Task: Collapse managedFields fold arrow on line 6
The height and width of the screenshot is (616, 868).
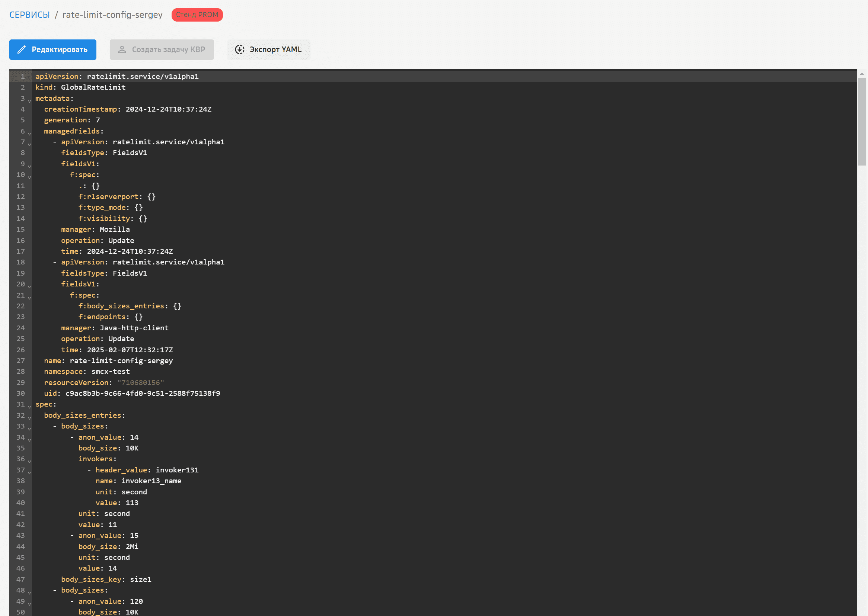Action: (30, 134)
